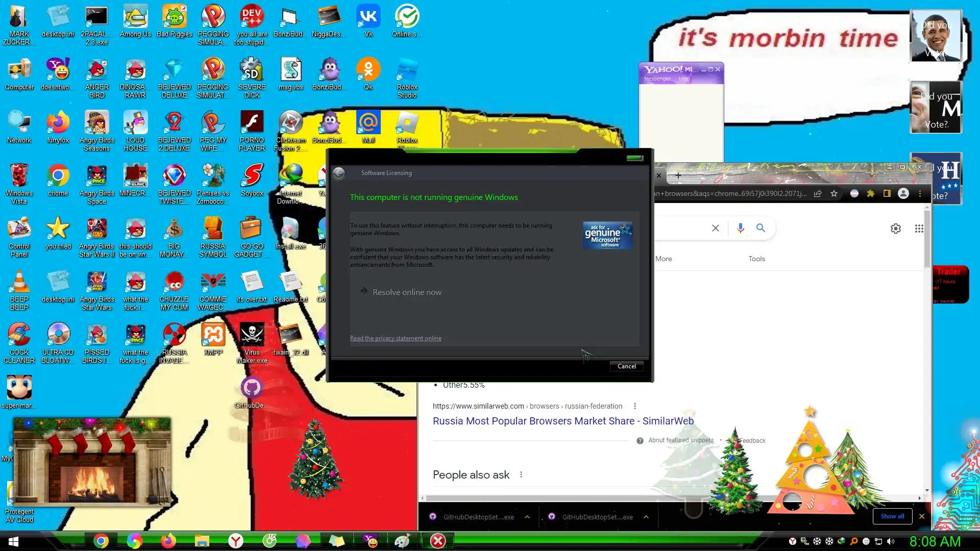The width and height of the screenshot is (980, 551).
Task: Open the Tools search menu
Action: pyautogui.click(x=756, y=259)
